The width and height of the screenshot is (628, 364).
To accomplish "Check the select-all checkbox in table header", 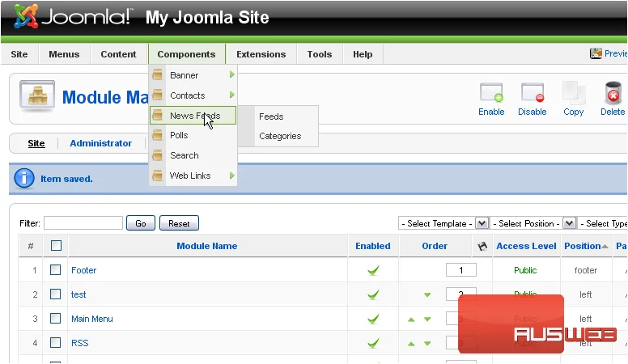I will point(56,245).
